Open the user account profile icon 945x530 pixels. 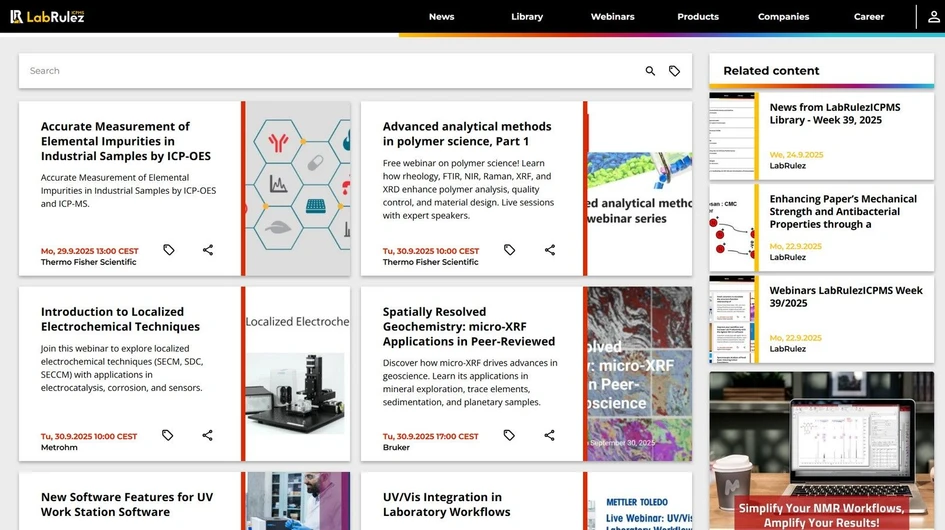click(933, 16)
